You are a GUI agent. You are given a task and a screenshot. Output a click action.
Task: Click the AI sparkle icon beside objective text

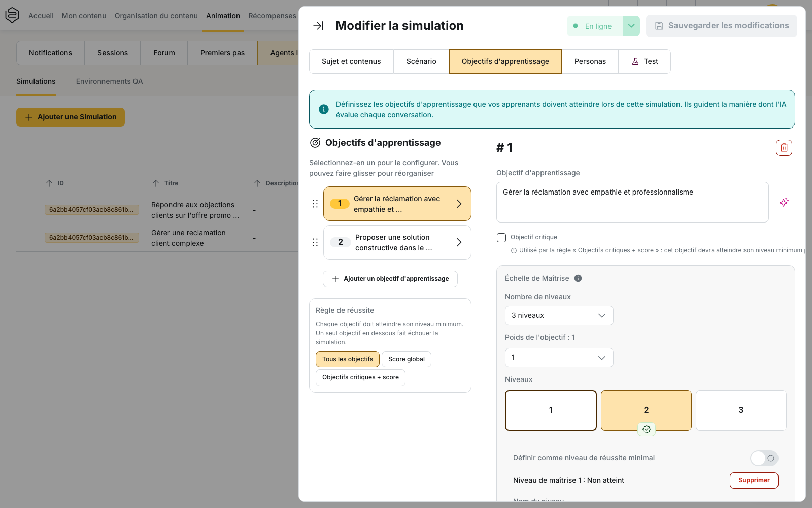(784, 202)
